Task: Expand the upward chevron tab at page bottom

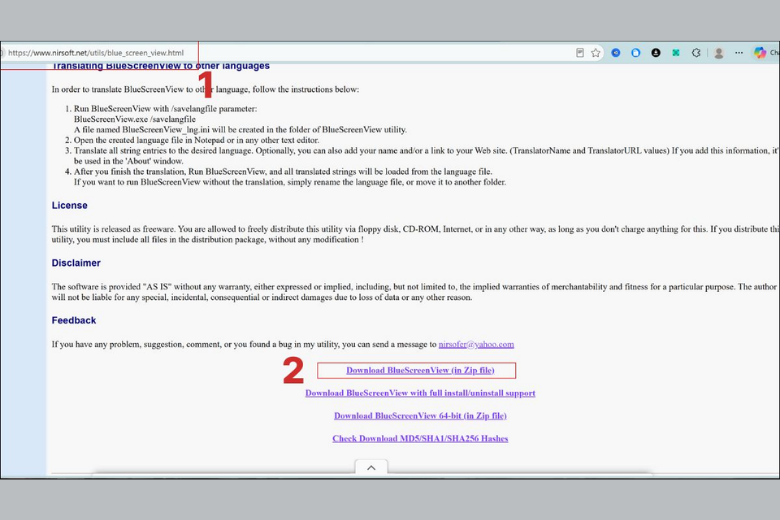Action: point(371,468)
